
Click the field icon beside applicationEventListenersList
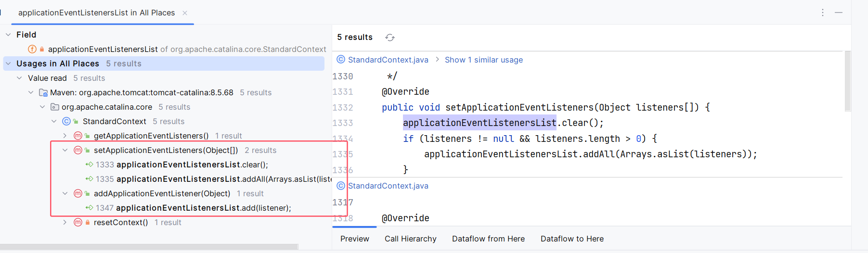[32, 49]
